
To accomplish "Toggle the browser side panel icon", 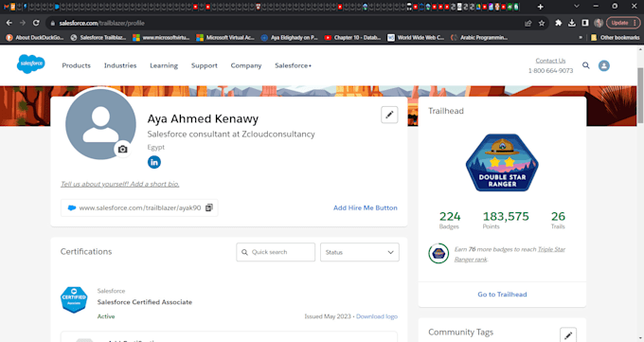I will [x=585, y=23].
